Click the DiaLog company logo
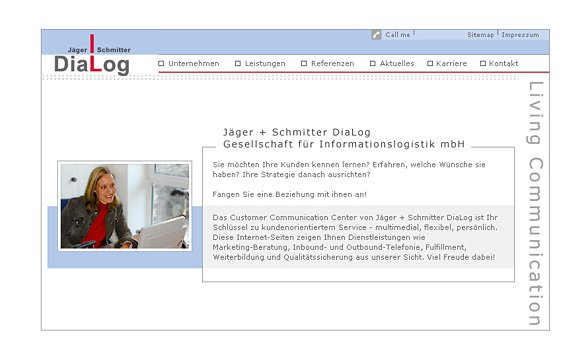This screenshot has width=588, height=361. (92, 55)
